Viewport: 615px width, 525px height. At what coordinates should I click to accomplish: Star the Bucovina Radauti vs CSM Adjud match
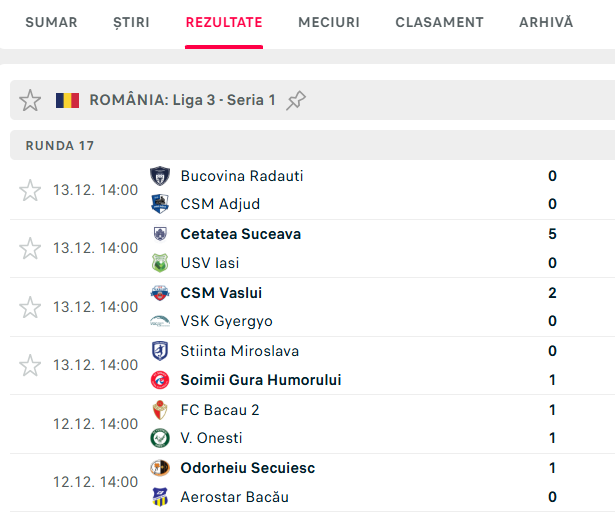(x=30, y=190)
